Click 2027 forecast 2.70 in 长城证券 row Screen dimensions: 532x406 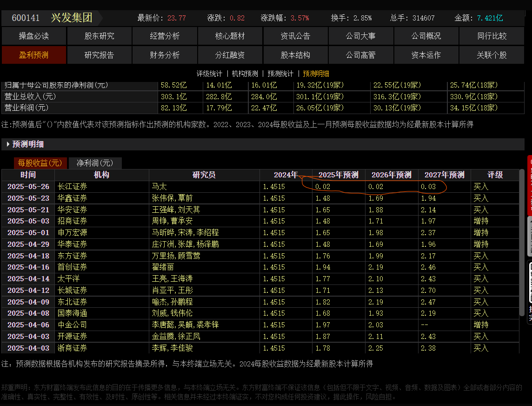(x=428, y=291)
